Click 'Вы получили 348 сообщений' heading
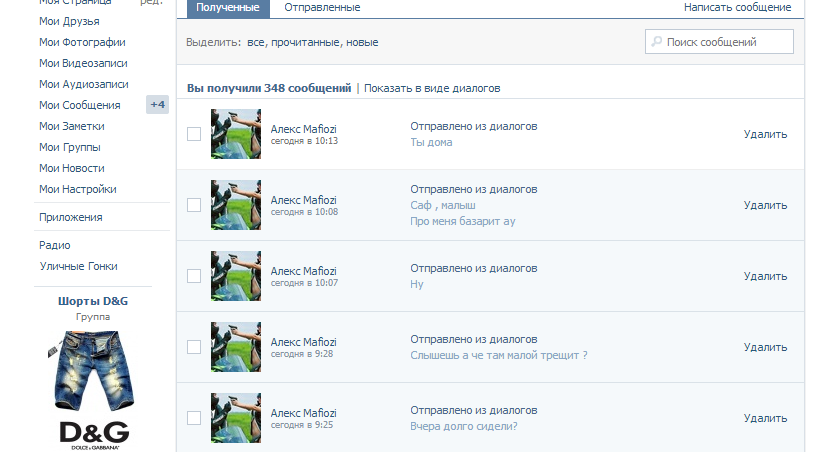The image size is (826, 452). [x=269, y=88]
